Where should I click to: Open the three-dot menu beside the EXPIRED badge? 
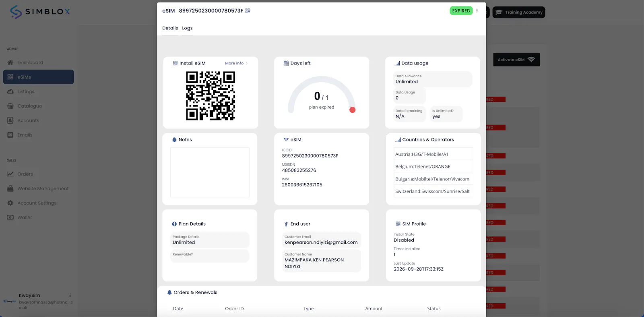(477, 11)
